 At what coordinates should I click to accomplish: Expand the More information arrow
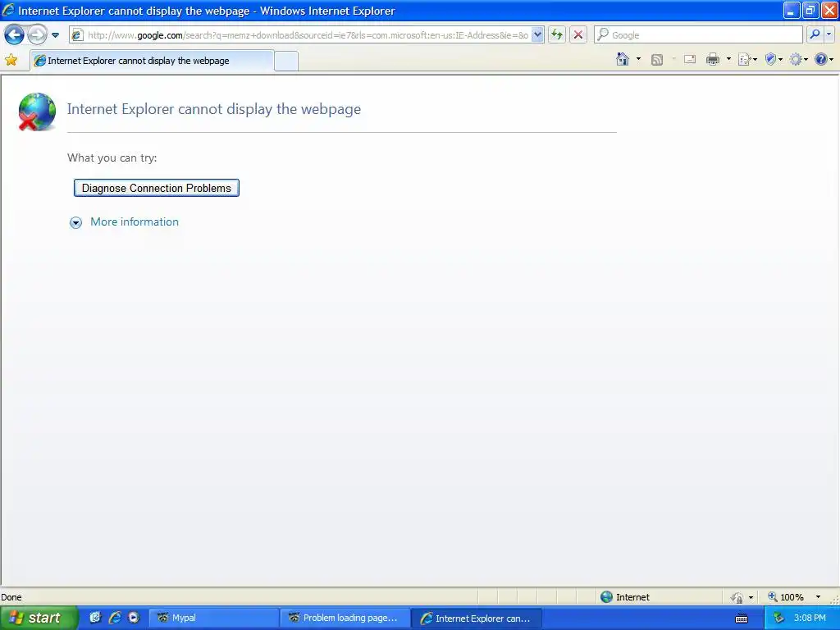(76, 223)
